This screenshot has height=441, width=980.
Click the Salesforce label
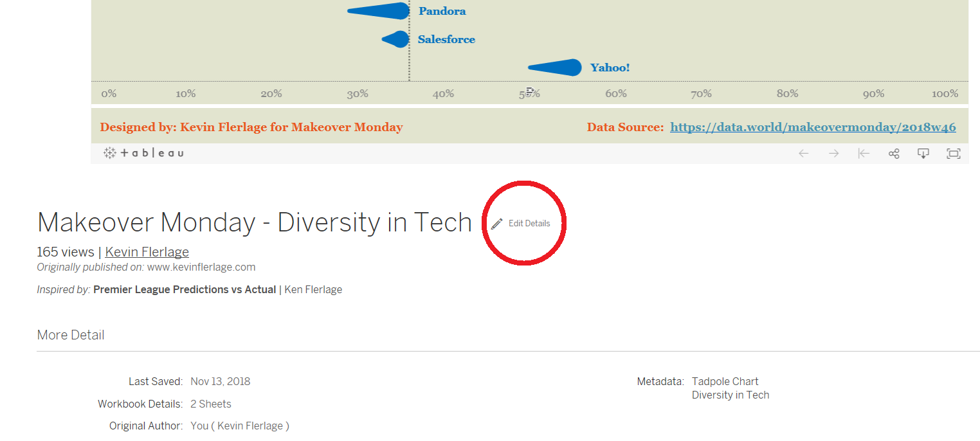coord(446,39)
